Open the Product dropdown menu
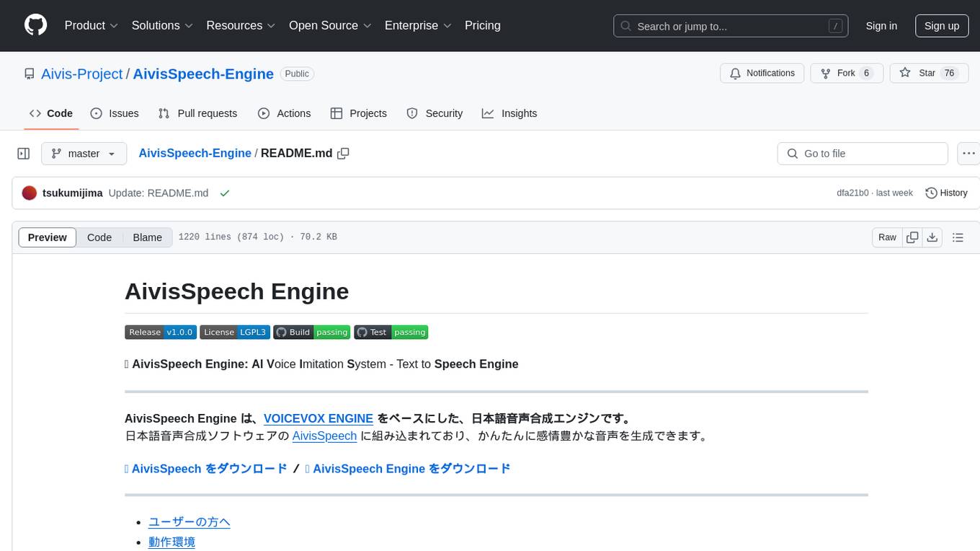Screen dimensions: 980x551 (x=91, y=25)
